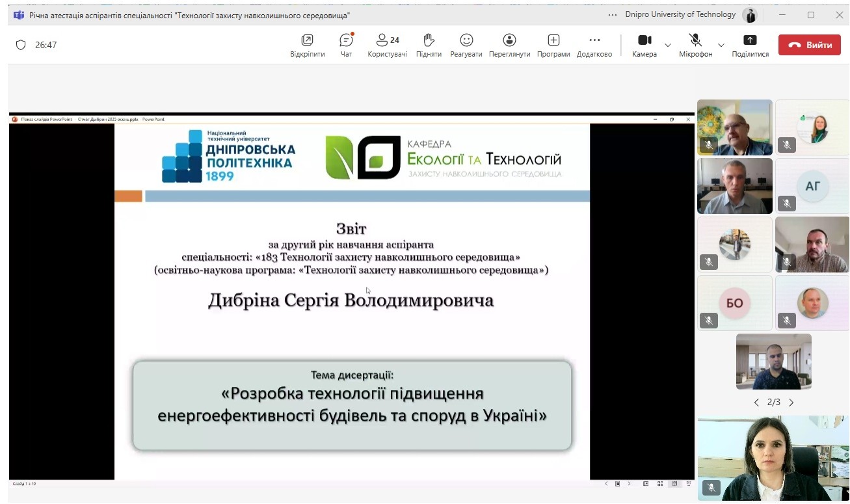Image resolution: width=850 pixels, height=504 pixels.
Task: Open title bar settings ellipsis menu
Action: [612, 15]
